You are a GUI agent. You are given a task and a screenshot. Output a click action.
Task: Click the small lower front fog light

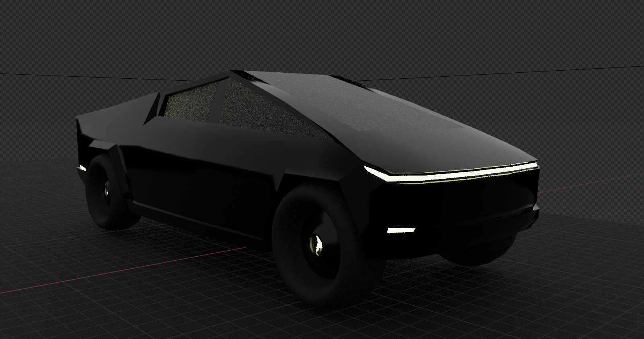tap(401, 230)
